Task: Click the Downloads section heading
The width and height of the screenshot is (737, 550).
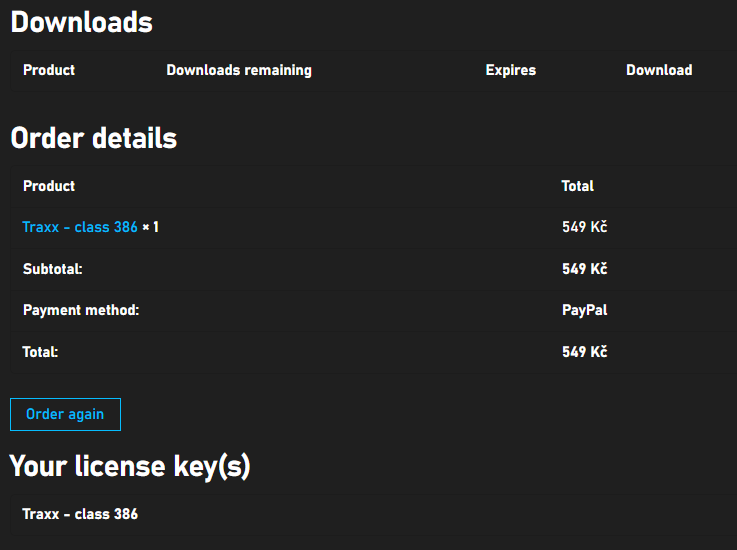Action: (81, 22)
